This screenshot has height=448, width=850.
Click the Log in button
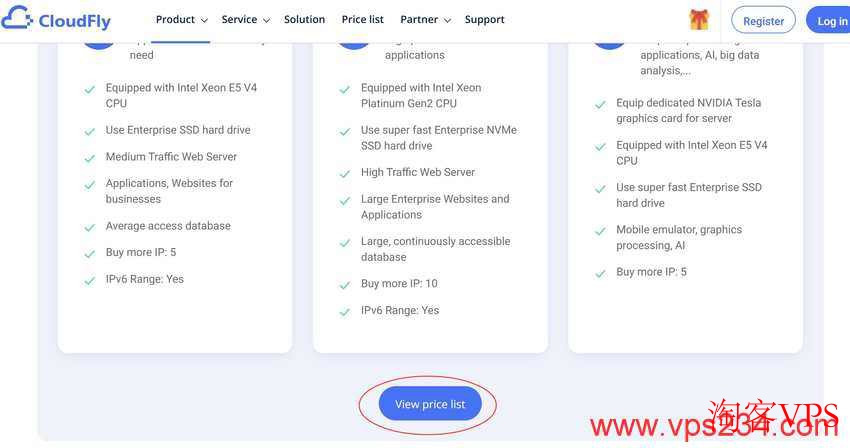point(829,21)
